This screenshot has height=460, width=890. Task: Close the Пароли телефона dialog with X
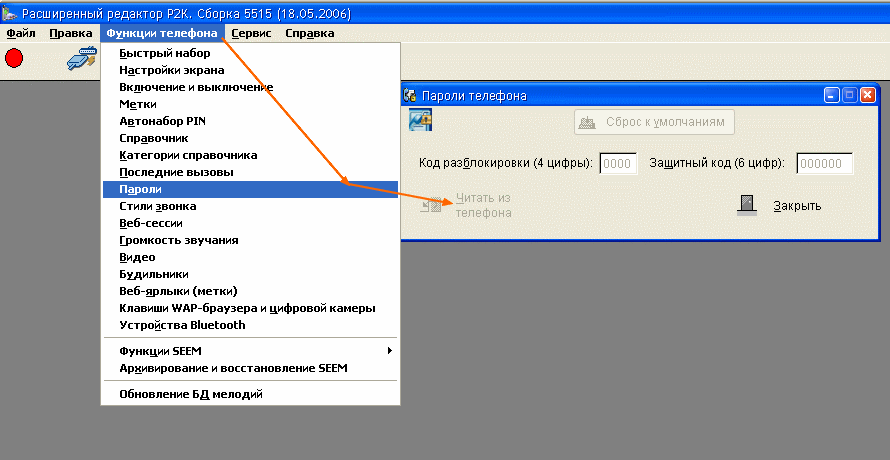868,95
